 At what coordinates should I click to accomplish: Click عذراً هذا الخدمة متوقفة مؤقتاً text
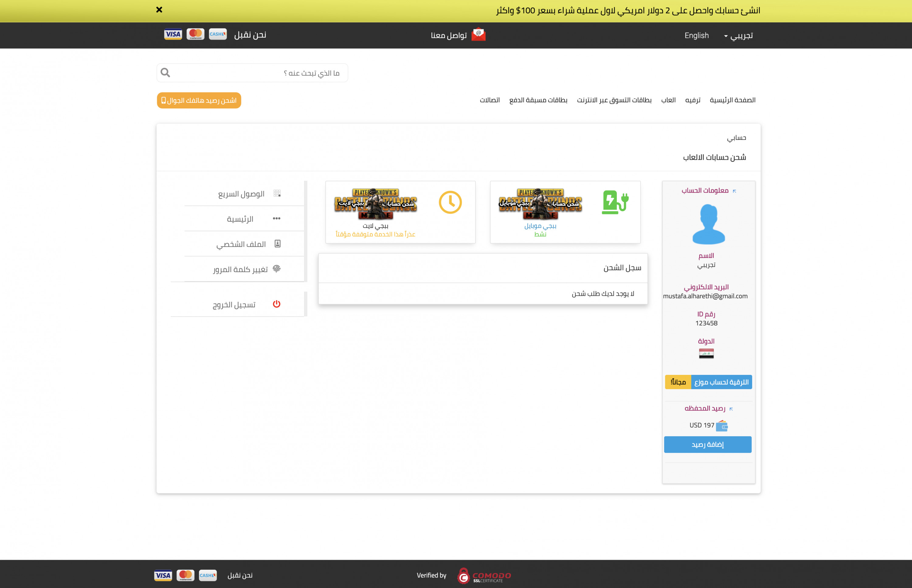pyautogui.click(x=375, y=234)
